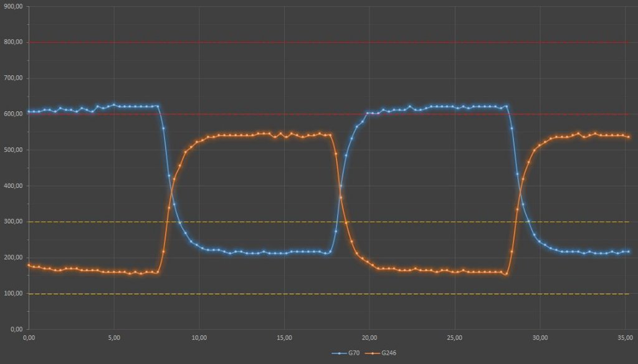Click the 15,00 horizontal axis label

(284, 338)
